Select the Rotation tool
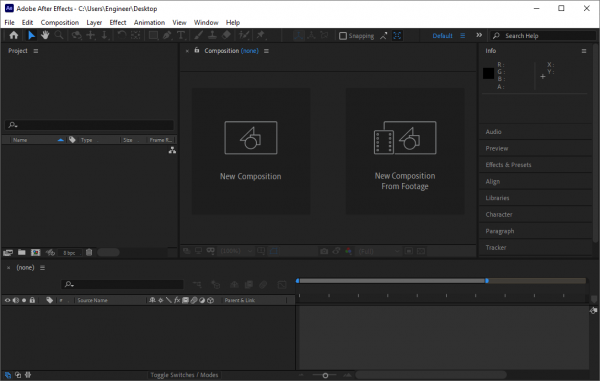This screenshot has width=600, height=381. click(122, 36)
